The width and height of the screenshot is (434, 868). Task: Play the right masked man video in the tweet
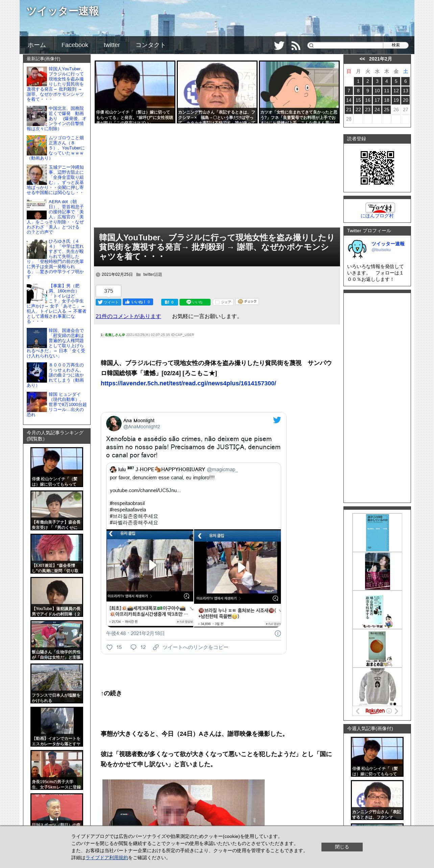click(238, 579)
